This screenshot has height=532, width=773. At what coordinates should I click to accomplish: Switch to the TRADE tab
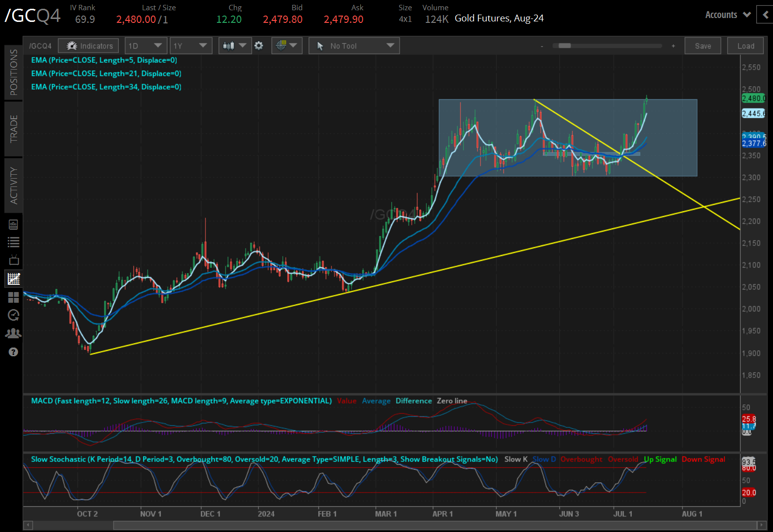pyautogui.click(x=14, y=129)
